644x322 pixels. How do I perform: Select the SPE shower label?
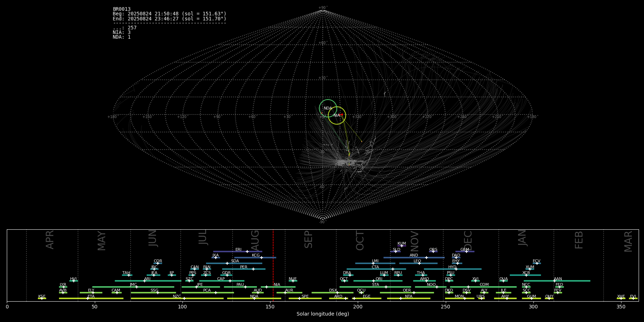[x=305, y=297]
